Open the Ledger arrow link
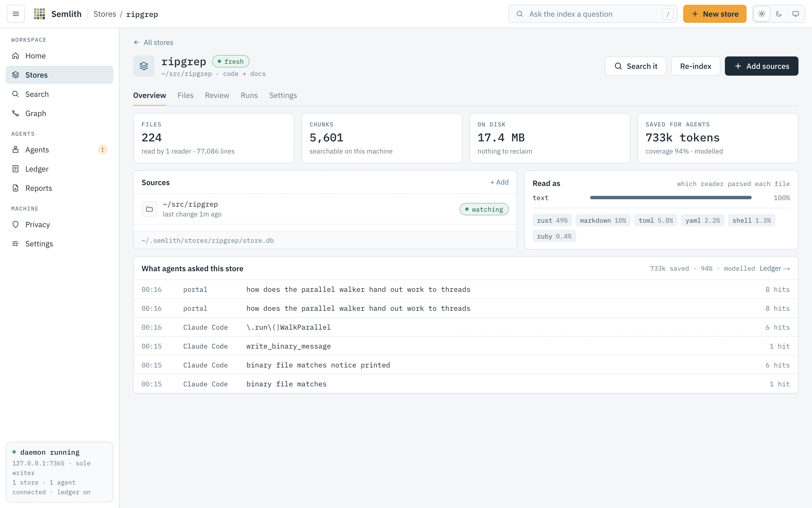 (x=775, y=268)
